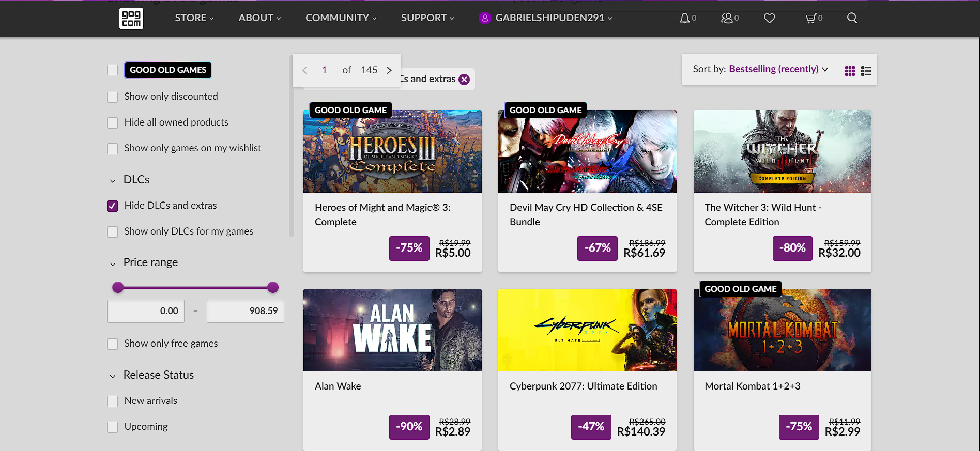This screenshot has height=451, width=980.
Task: Open the STORE menu
Action: pos(194,18)
